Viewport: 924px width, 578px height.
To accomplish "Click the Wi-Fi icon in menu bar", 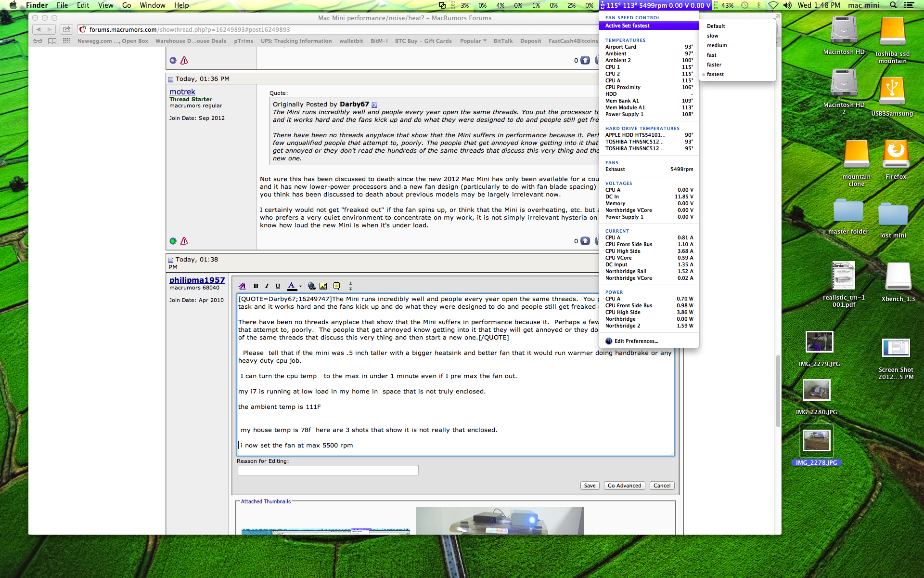I will tap(773, 5).
